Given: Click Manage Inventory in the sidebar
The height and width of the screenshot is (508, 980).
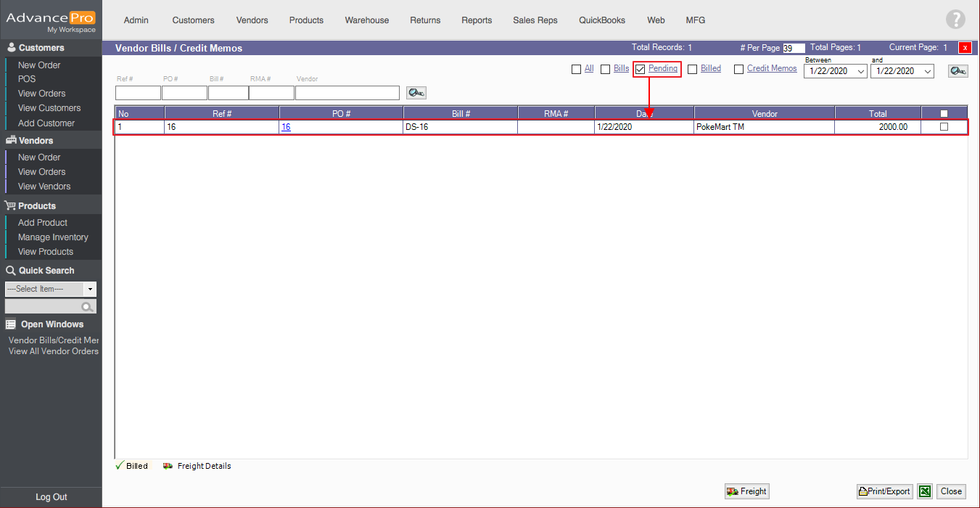Looking at the screenshot, I should pyautogui.click(x=53, y=237).
